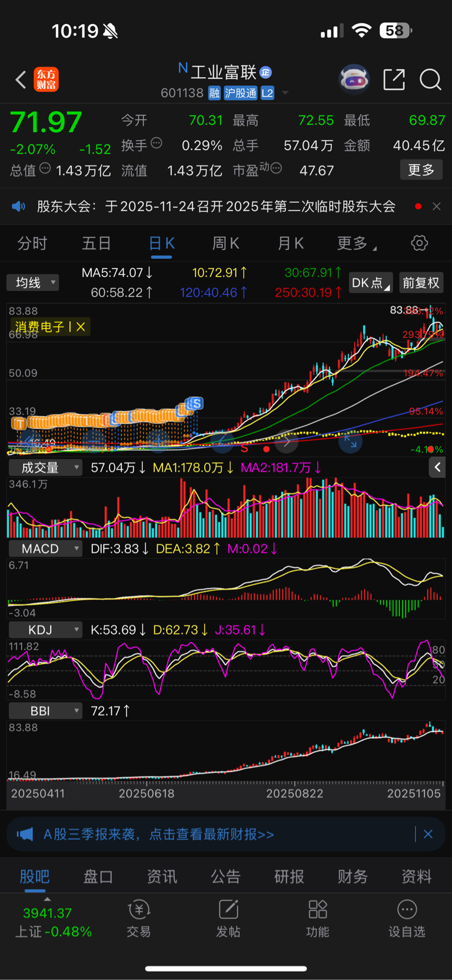Switch to 周K chart tab
Screen dimensions: 452x980
point(225,243)
